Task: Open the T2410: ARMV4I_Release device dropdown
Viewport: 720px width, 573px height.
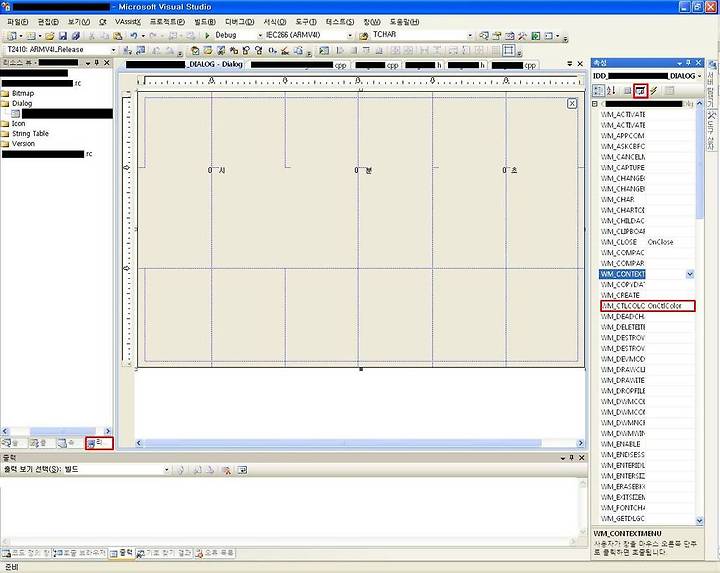Action: click(113, 50)
